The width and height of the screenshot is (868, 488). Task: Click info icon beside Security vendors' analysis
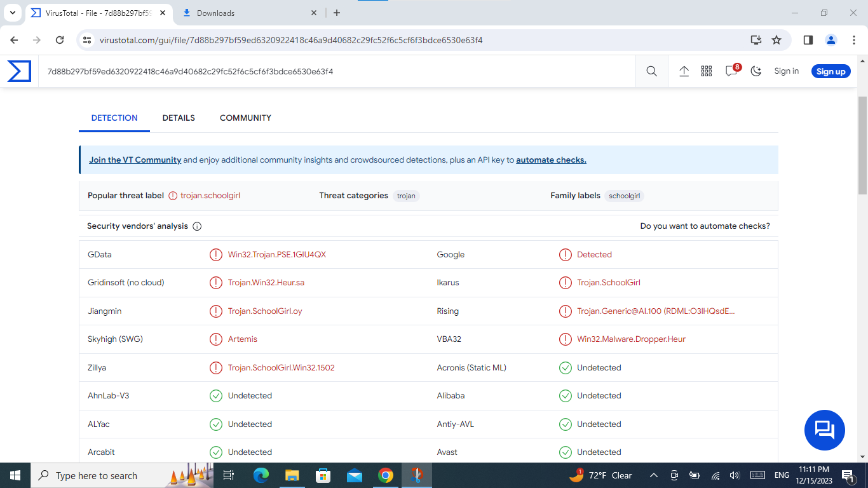click(x=197, y=226)
